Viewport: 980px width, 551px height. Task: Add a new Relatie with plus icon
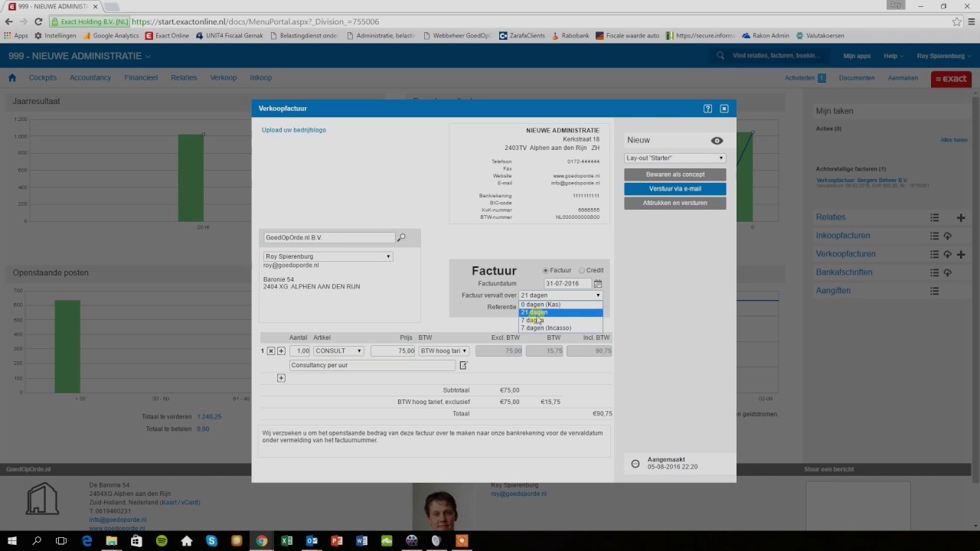click(961, 217)
